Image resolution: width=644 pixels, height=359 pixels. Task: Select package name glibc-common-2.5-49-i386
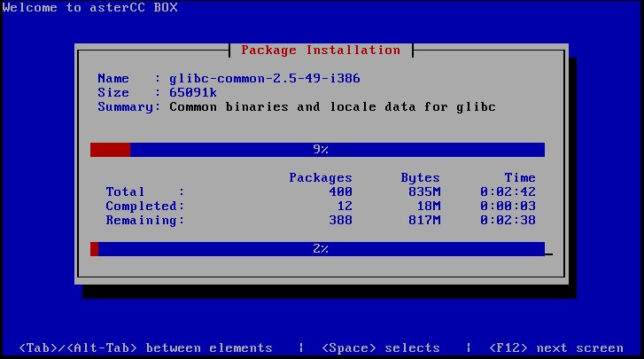click(264, 79)
